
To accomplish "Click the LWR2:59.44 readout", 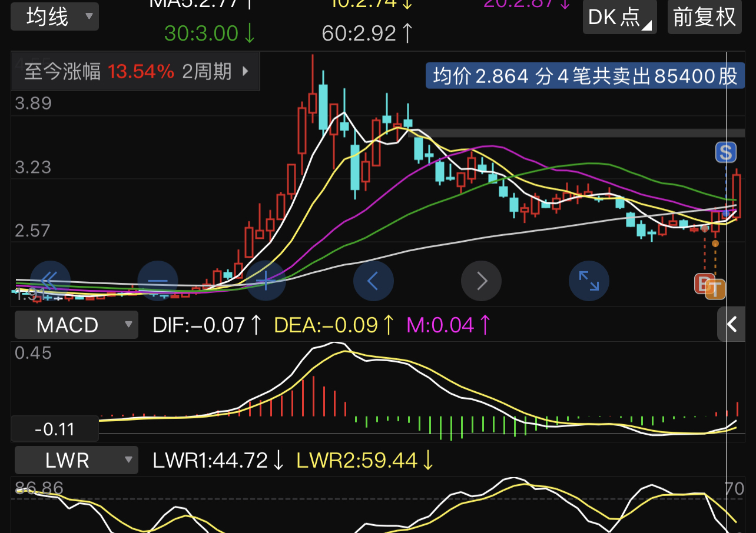I will click(x=366, y=460).
